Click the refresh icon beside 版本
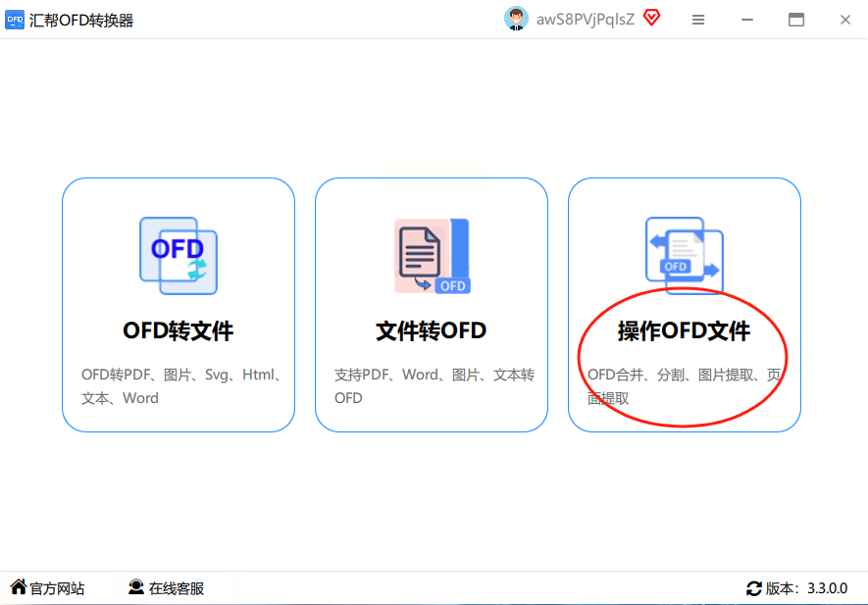Image resolution: width=868 pixels, height=605 pixels. [753, 588]
